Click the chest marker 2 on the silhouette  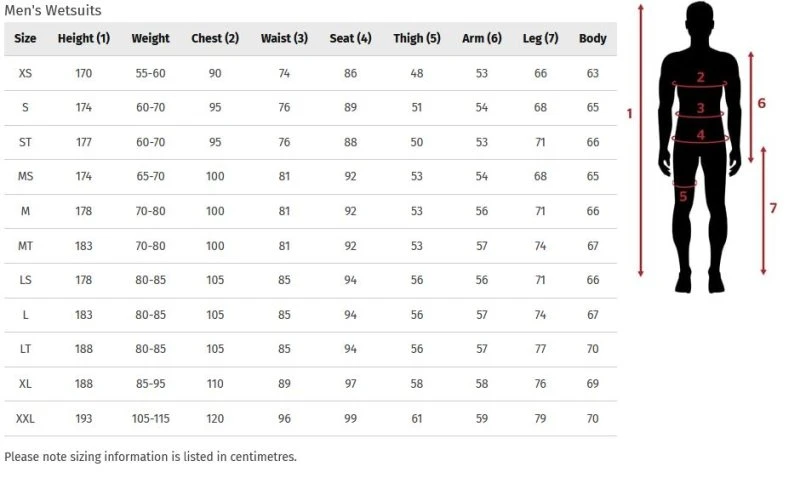click(701, 77)
